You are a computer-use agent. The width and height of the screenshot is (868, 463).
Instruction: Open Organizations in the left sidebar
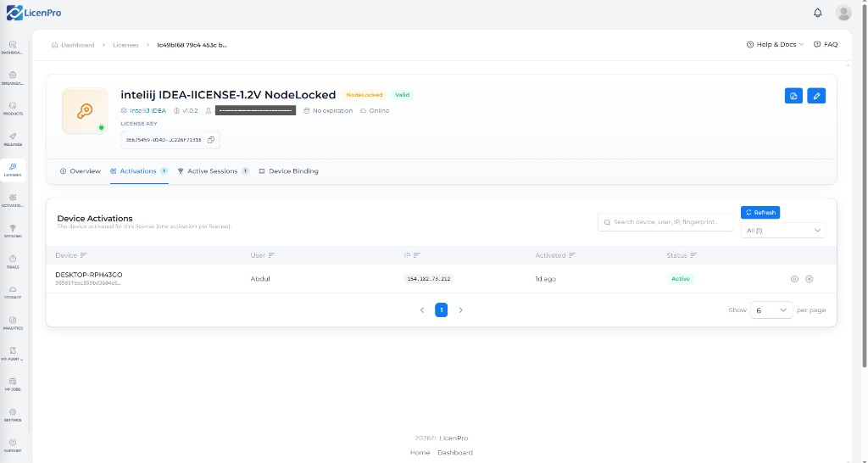[13, 78]
